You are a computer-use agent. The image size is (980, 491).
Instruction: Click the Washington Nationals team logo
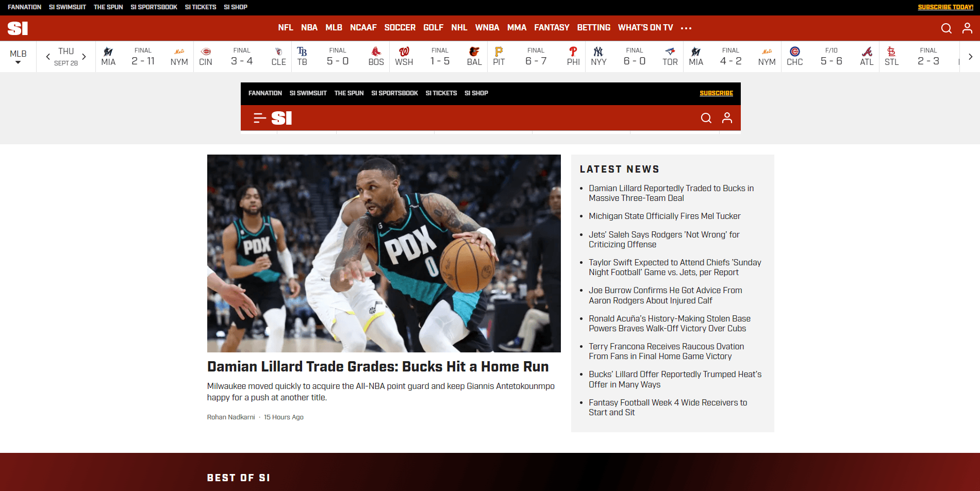coord(404,52)
